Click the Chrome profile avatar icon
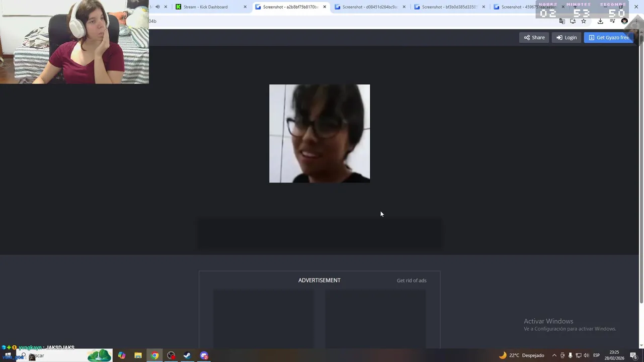The image size is (644, 362). coord(624,21)
